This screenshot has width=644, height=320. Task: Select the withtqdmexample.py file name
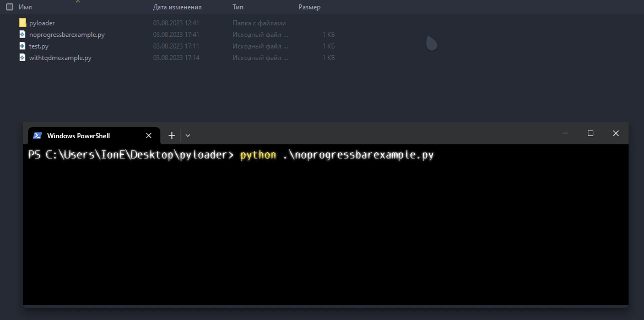tap(59, 57)
